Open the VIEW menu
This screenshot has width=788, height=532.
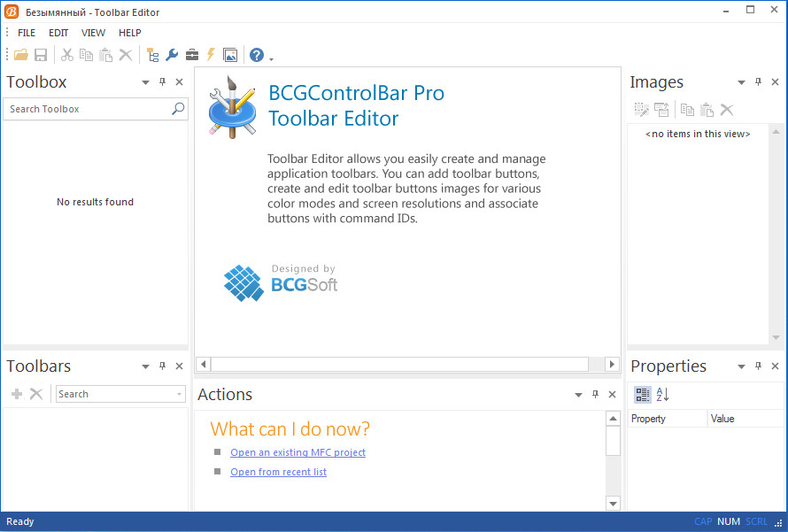click(94, 33)
